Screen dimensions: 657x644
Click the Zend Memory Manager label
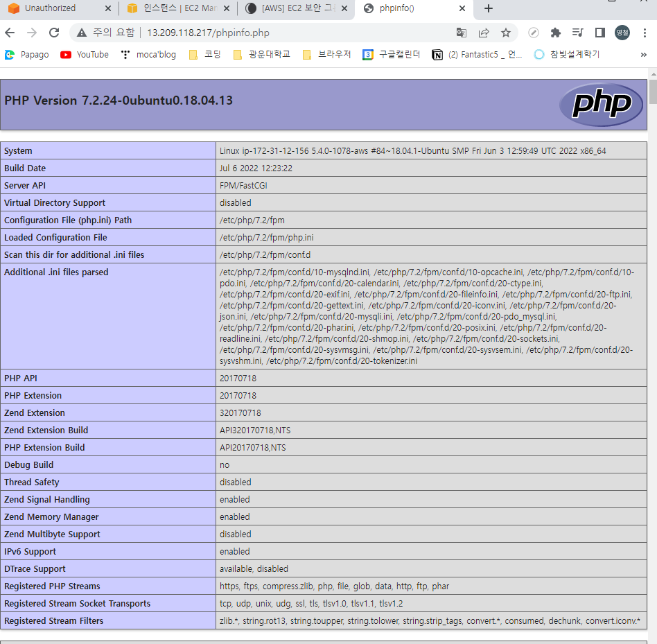click(51, 517)
